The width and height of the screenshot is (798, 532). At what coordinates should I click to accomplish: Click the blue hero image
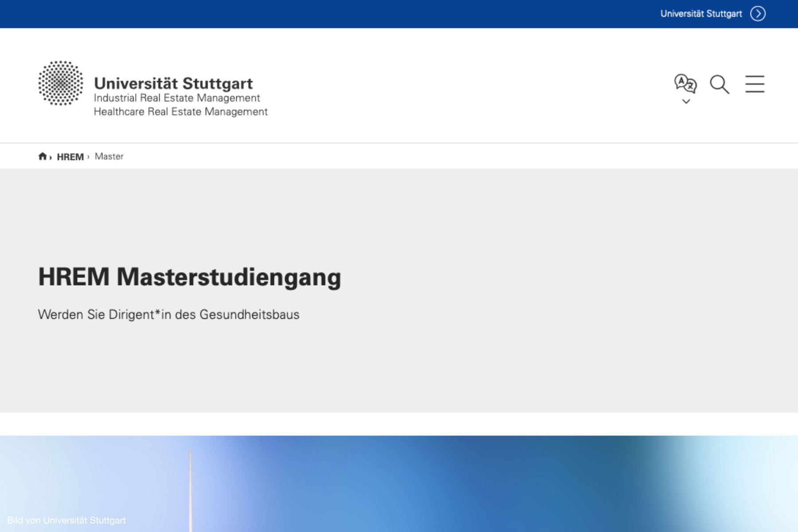pos(443,483)
